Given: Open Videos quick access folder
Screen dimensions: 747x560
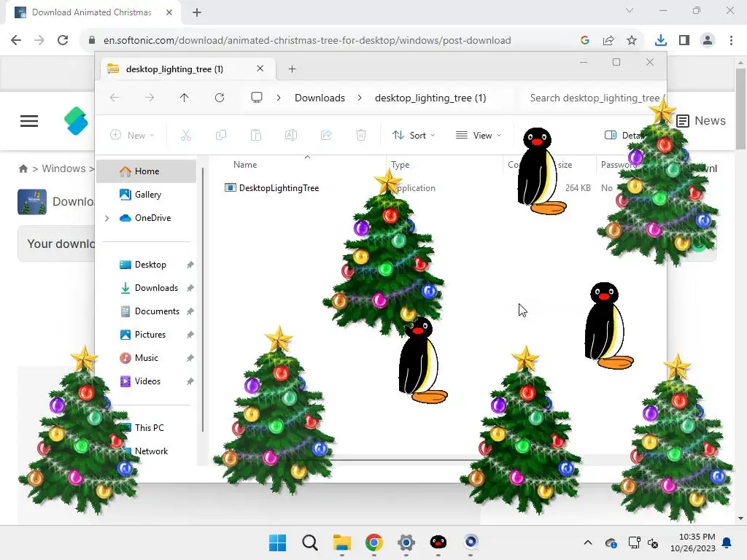Looking at the screenshot, I should coord(146,381).
